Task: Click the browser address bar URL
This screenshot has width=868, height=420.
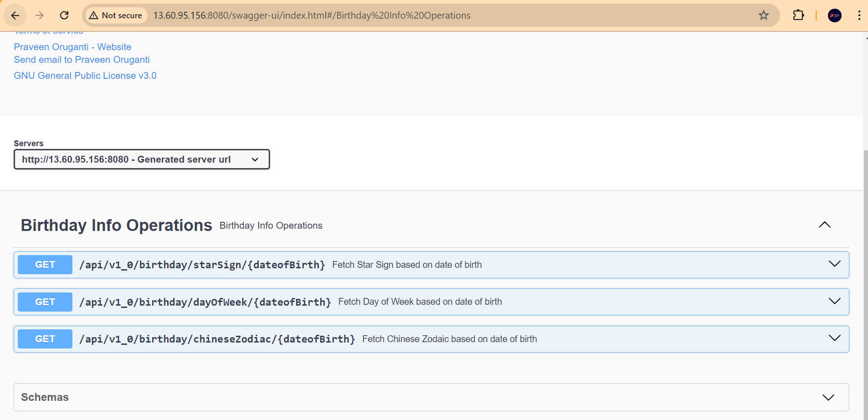Action: (312, 15)
